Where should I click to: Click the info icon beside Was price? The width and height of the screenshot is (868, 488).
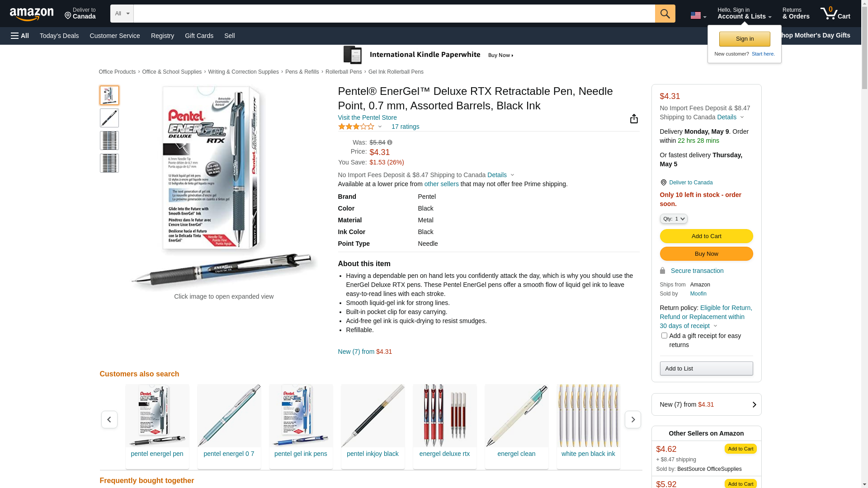coord(390,142)
